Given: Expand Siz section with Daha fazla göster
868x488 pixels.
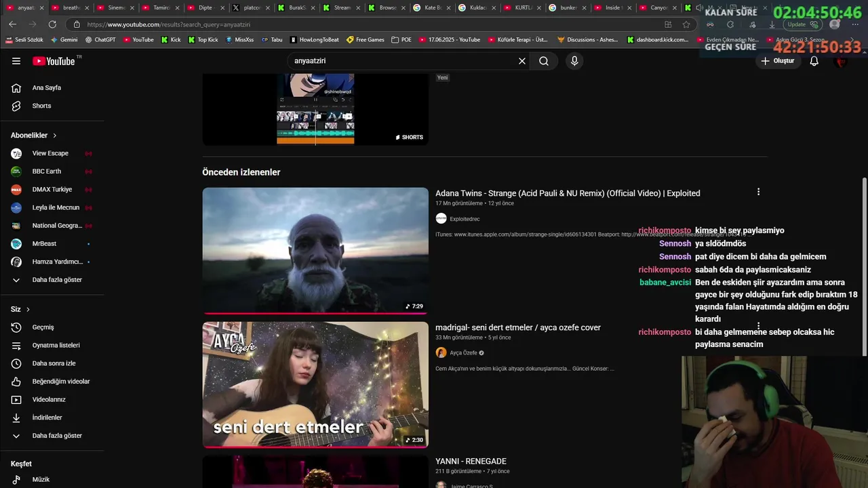Looking at the screenshot, I should (52, 436).
